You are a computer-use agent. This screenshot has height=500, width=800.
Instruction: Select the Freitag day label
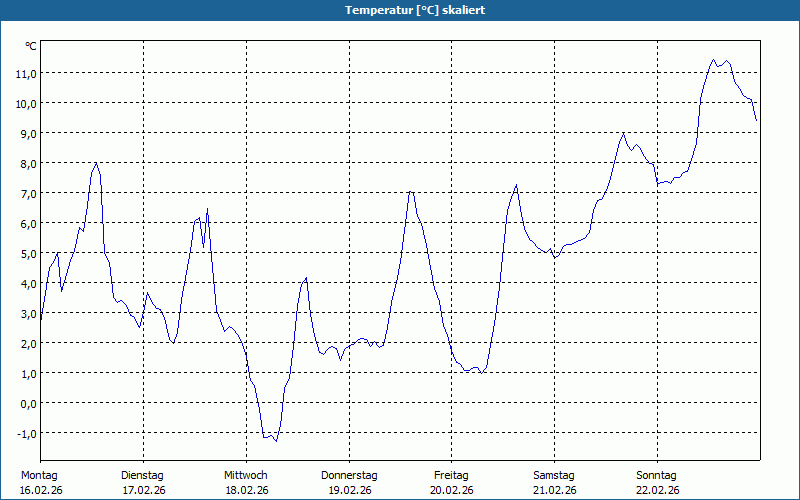[x=451, y=476]
